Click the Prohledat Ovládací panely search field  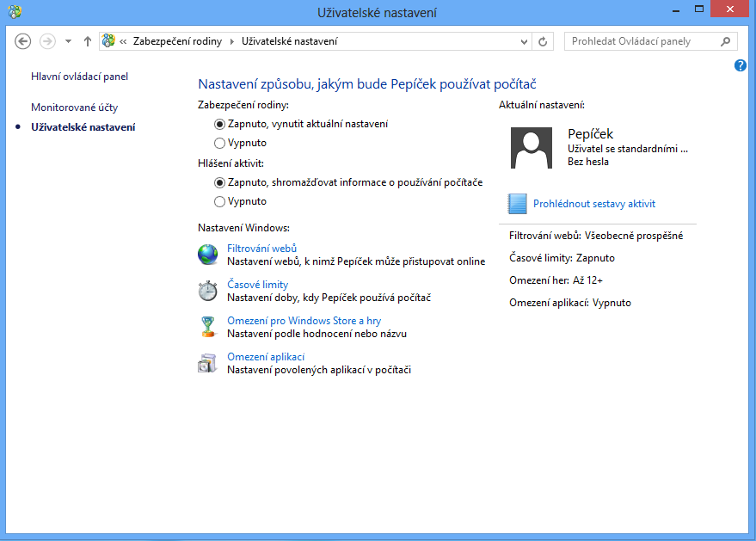tap(643, 41)
